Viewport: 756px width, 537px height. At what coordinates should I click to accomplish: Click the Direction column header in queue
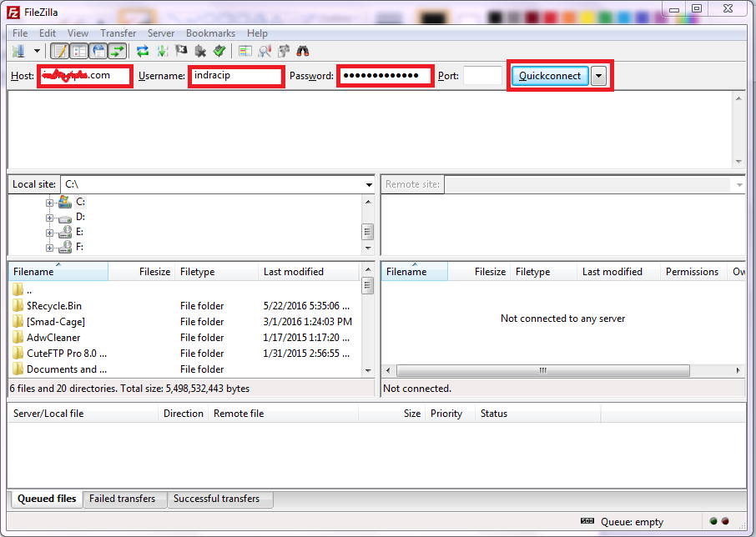pos(184,414)
